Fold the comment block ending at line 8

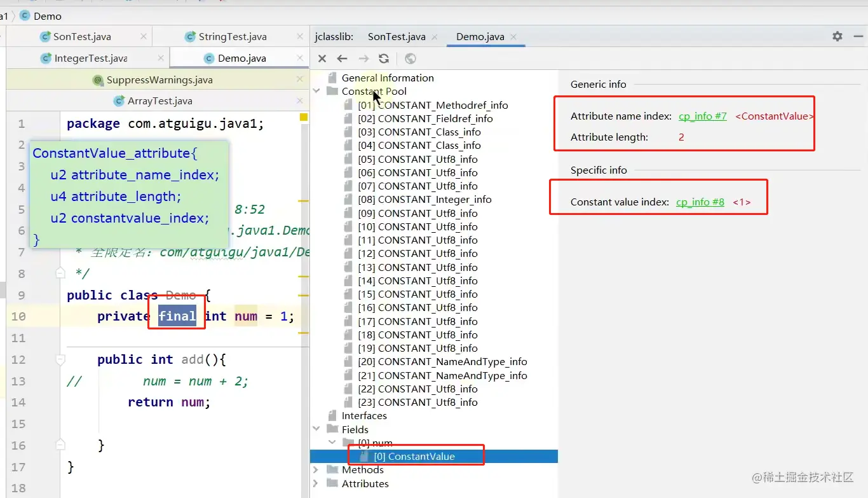pyautogui.click(x=60, y=273)
